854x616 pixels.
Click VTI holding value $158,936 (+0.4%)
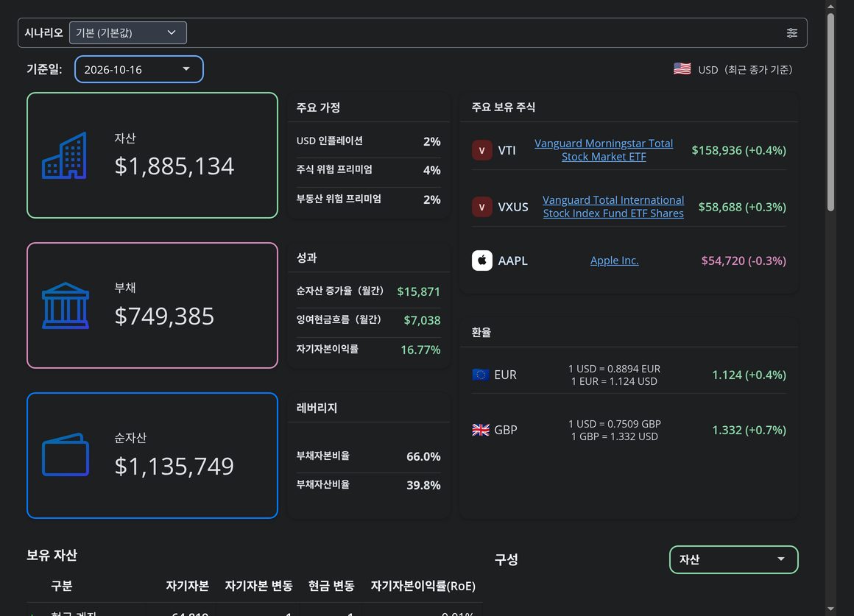coord(738,150)
